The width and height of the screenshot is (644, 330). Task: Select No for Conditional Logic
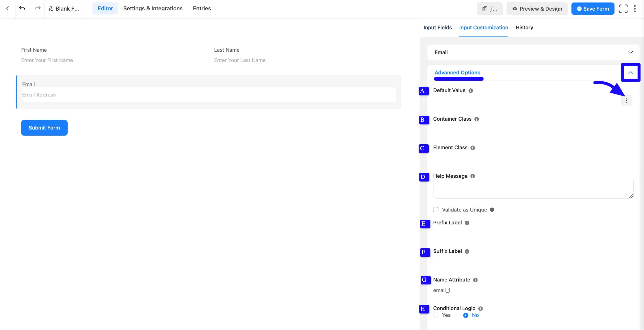pyautogui.click(x=466, y=315)
